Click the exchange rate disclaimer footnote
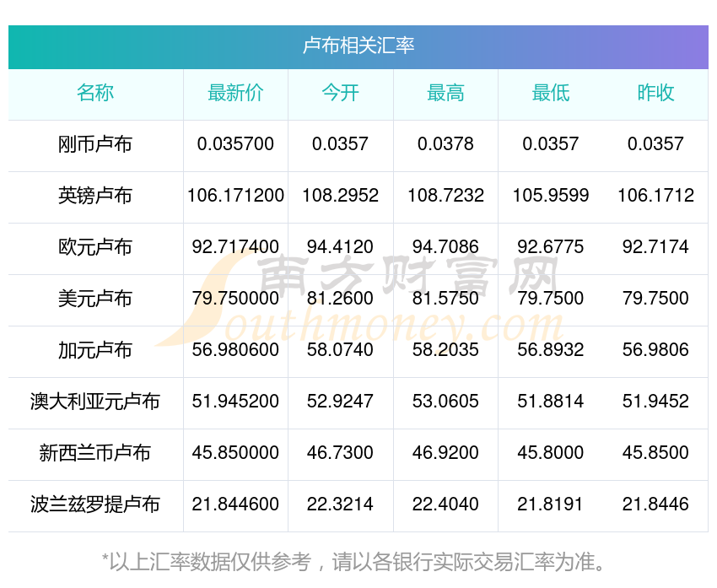Viewport: 717px width, 588px height. (358, 561)
